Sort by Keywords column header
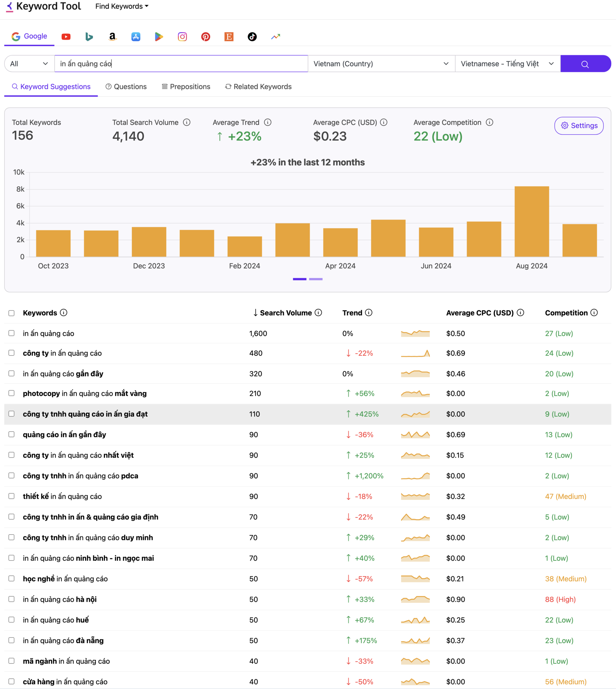 pos(40,313)
